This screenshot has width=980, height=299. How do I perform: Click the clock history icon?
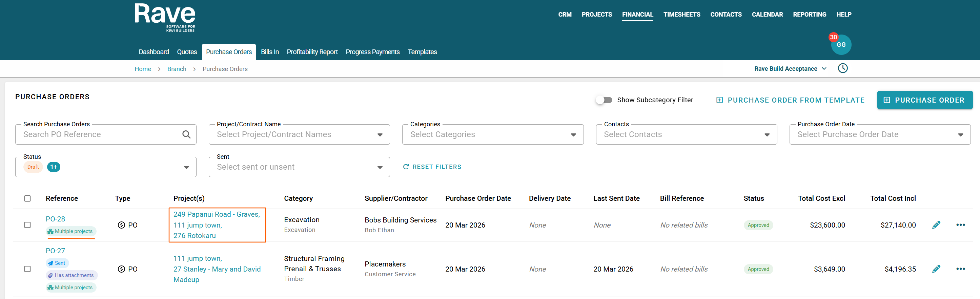843,68
